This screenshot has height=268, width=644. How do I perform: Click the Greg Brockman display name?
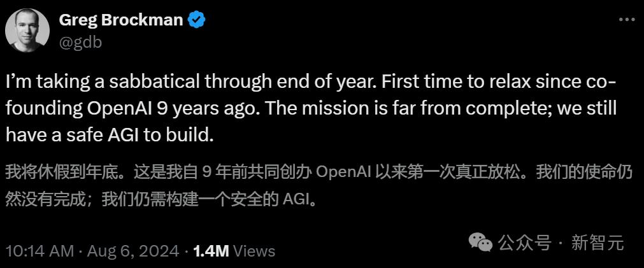[x=120, y=20]
